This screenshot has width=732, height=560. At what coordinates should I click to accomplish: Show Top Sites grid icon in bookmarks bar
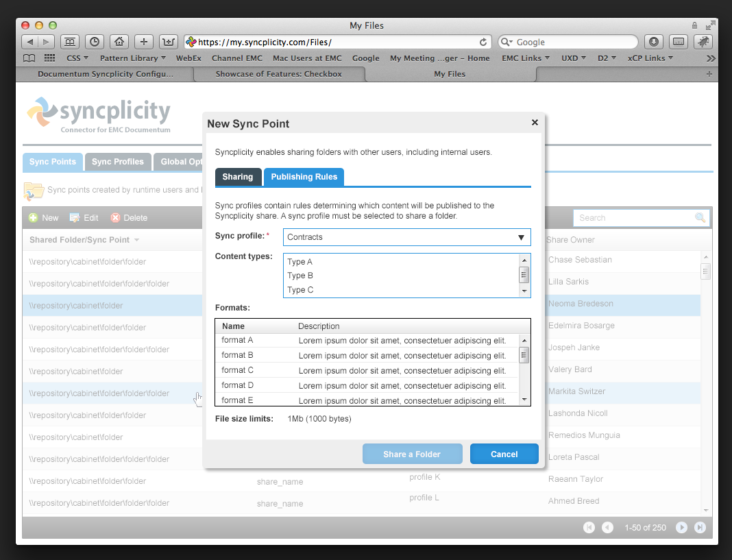[49, 58]
